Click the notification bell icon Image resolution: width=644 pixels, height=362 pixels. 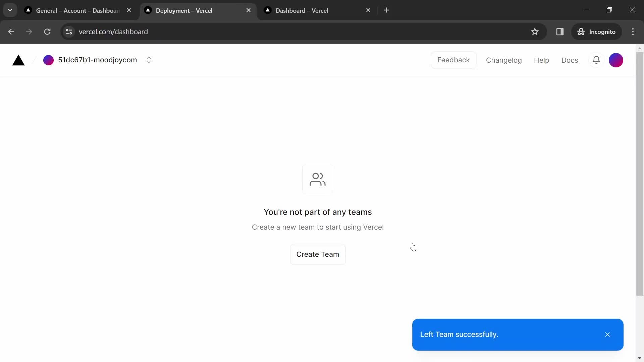tap(596, 60)
